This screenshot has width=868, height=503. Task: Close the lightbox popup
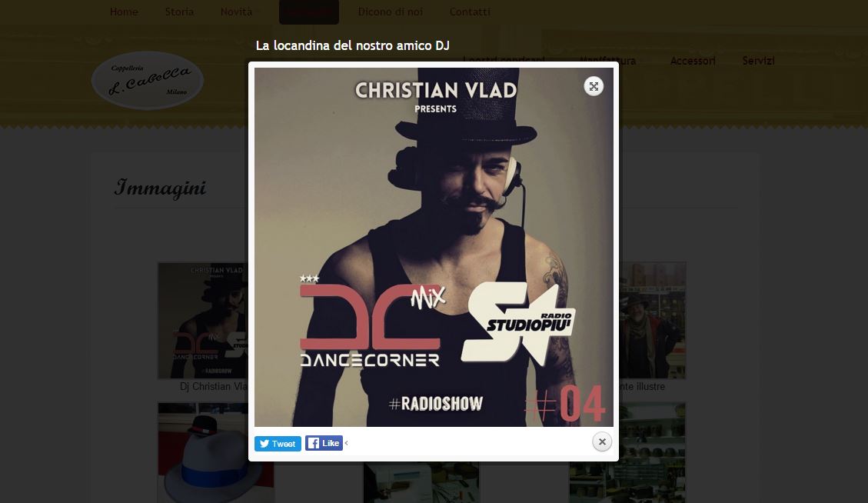602,442
